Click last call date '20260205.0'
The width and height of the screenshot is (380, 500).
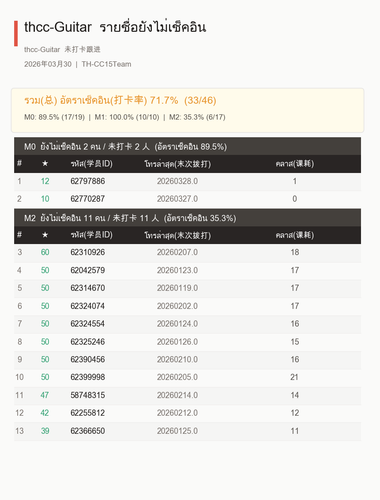tap(177, 377)
